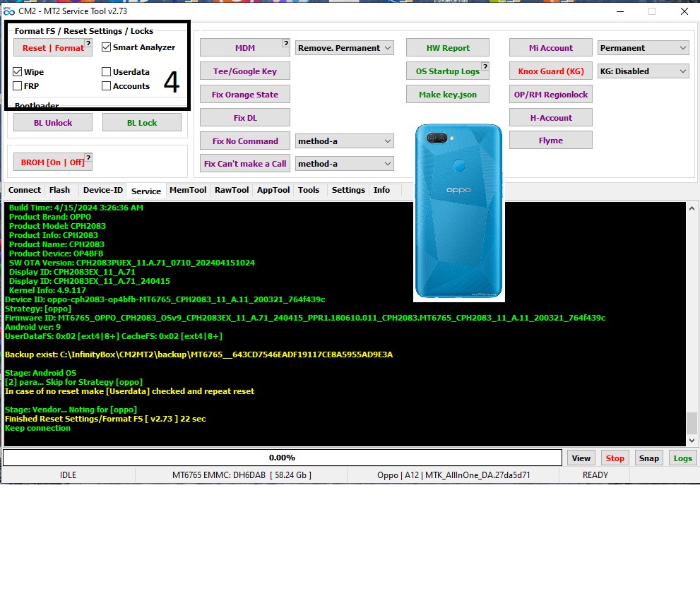The width and height of the screenshot is (700, 608).
Task: Click the BL Unlock button
Action: (x=53, y=123)
